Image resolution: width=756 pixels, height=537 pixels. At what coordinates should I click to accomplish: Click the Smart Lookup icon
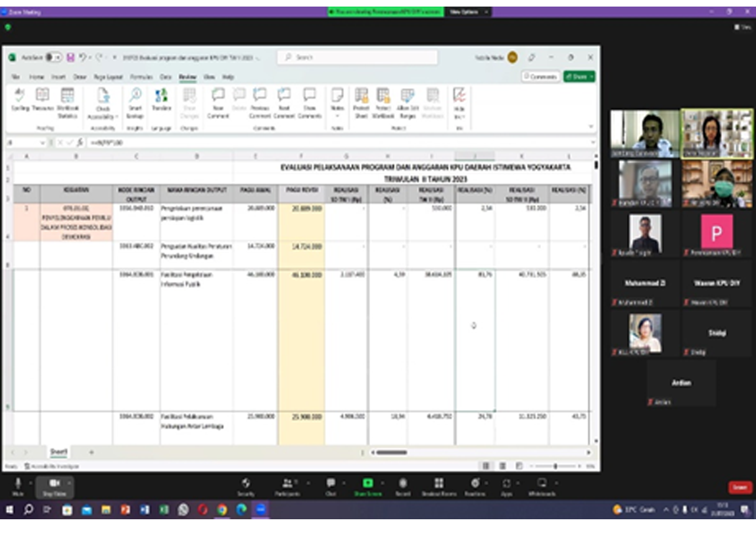[135, 96]
